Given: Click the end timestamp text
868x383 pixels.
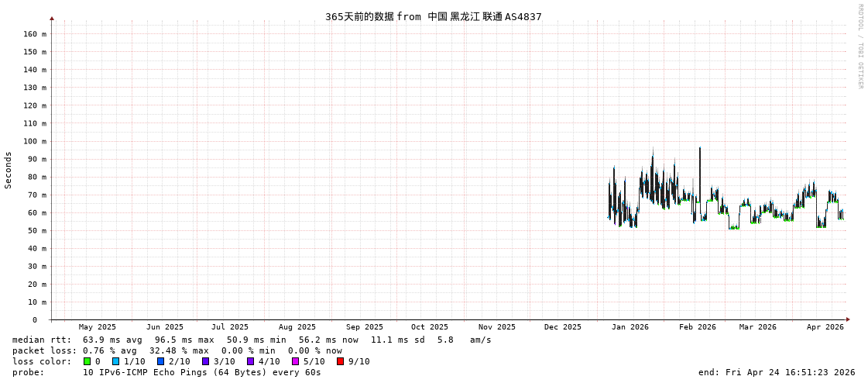Looking at the screenshot, I should tap(776, 372).
